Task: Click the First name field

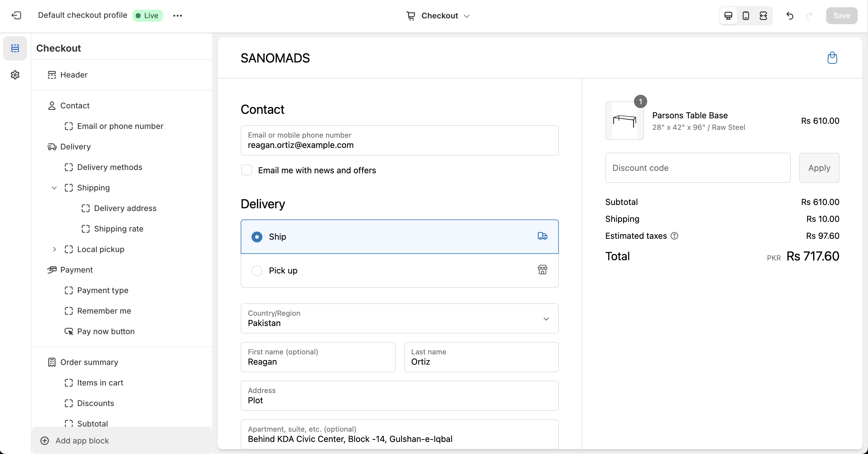Action: tap(318, 357)
